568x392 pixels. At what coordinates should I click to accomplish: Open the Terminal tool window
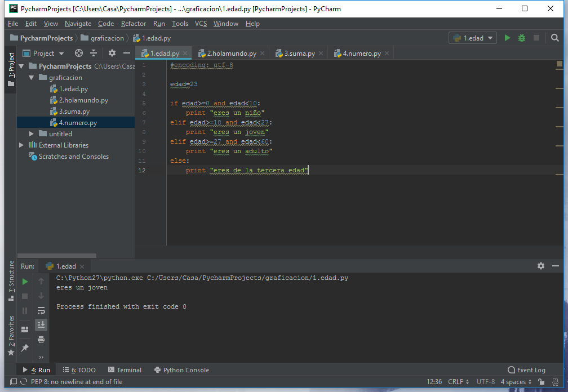tap(125, 370)
